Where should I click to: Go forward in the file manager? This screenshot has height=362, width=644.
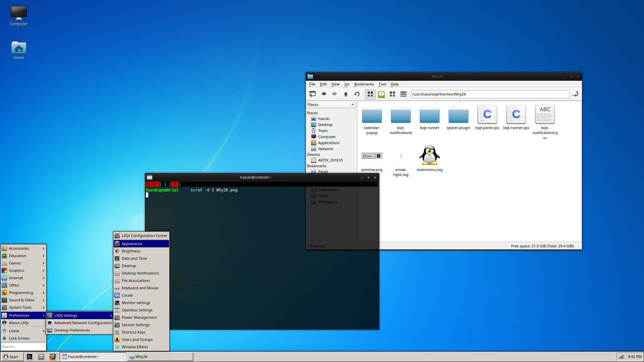[334, 94]
